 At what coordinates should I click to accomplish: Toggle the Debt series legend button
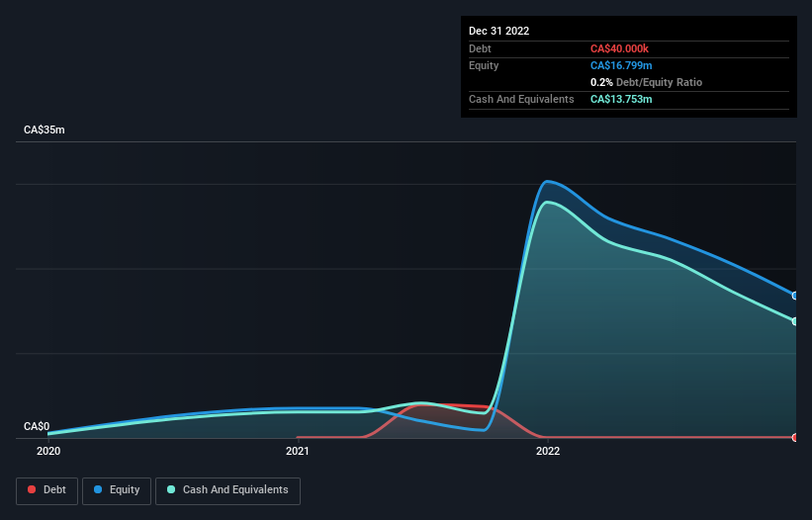pyautogui.click(x=47, y=490)
